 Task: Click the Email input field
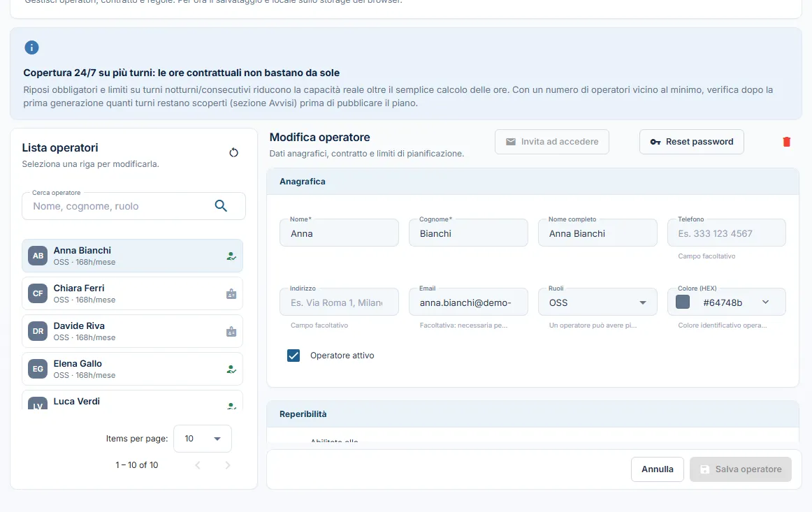coord(469,302)
